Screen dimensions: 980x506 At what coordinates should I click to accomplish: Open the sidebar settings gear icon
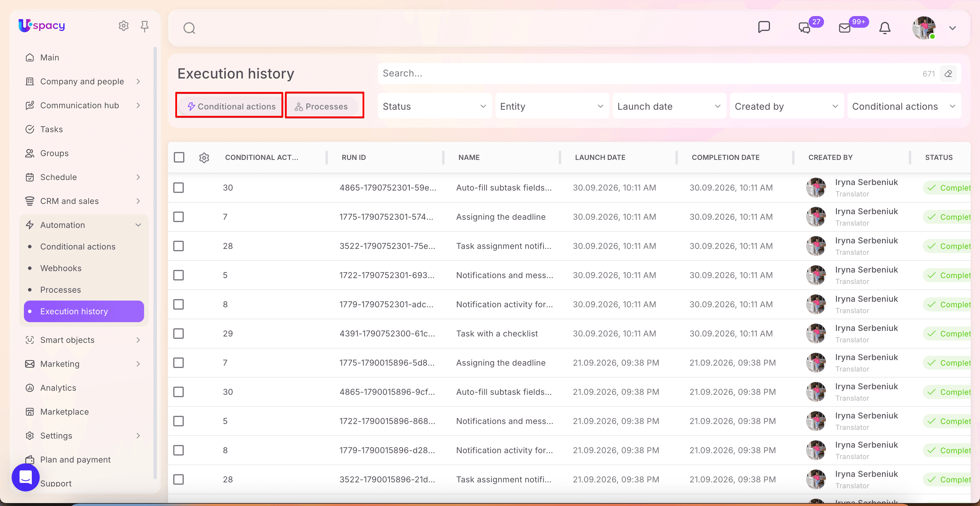(123, 26)
